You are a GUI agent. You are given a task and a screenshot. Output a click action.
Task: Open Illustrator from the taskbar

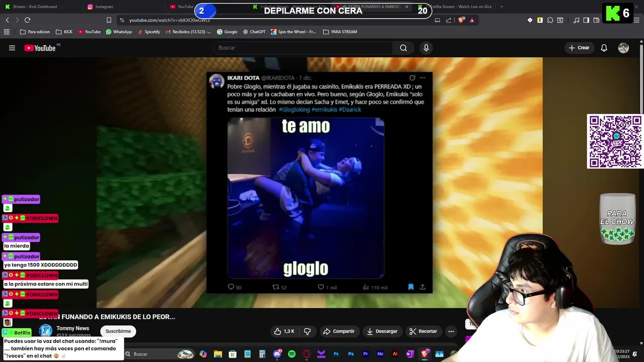coord(395,354)
